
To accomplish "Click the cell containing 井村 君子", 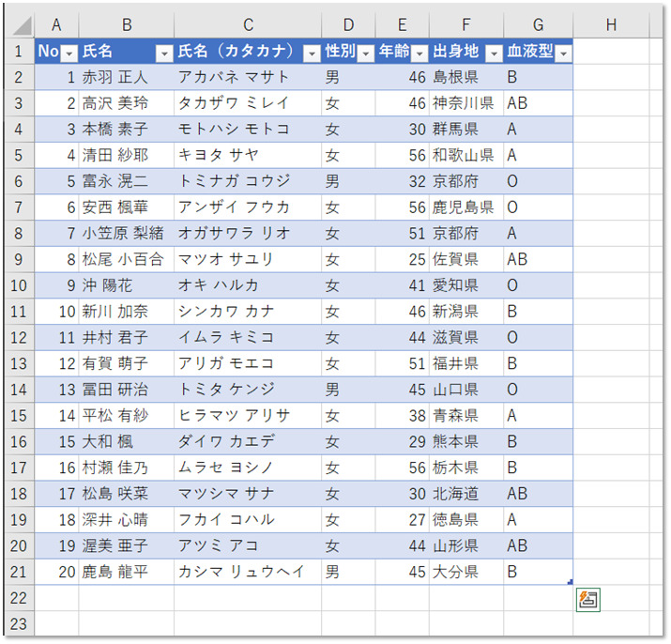I will [x=127, y=338].
